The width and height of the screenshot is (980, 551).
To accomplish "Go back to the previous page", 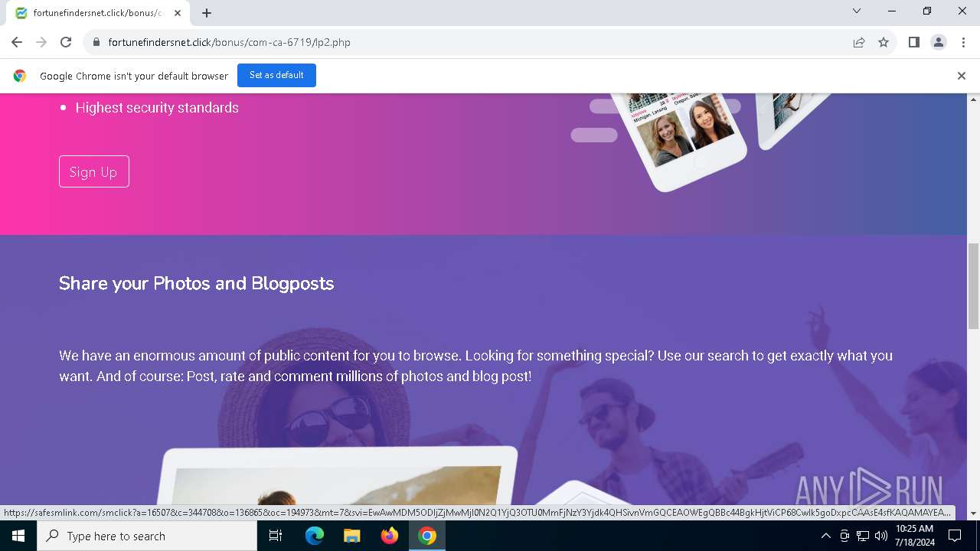I will [17, 42].
